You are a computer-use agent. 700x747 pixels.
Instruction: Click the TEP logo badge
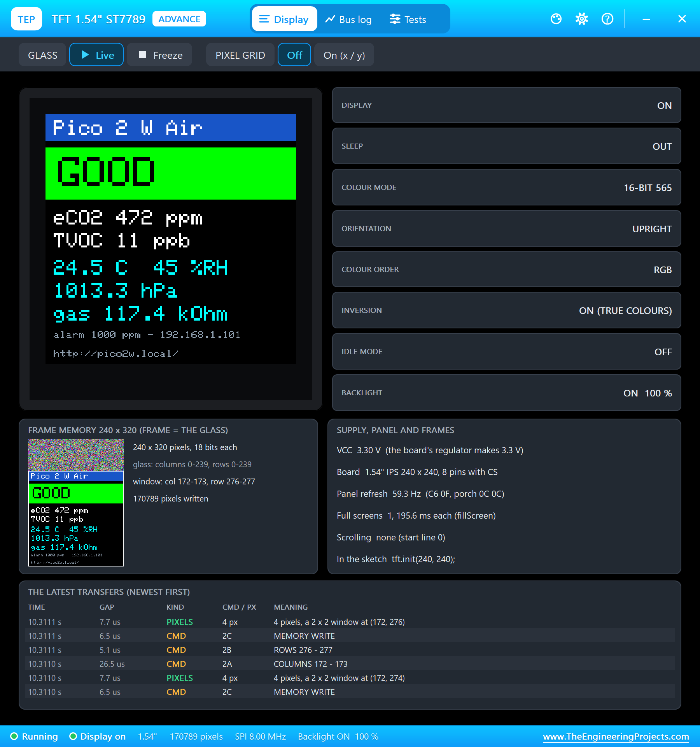(26, 19)
